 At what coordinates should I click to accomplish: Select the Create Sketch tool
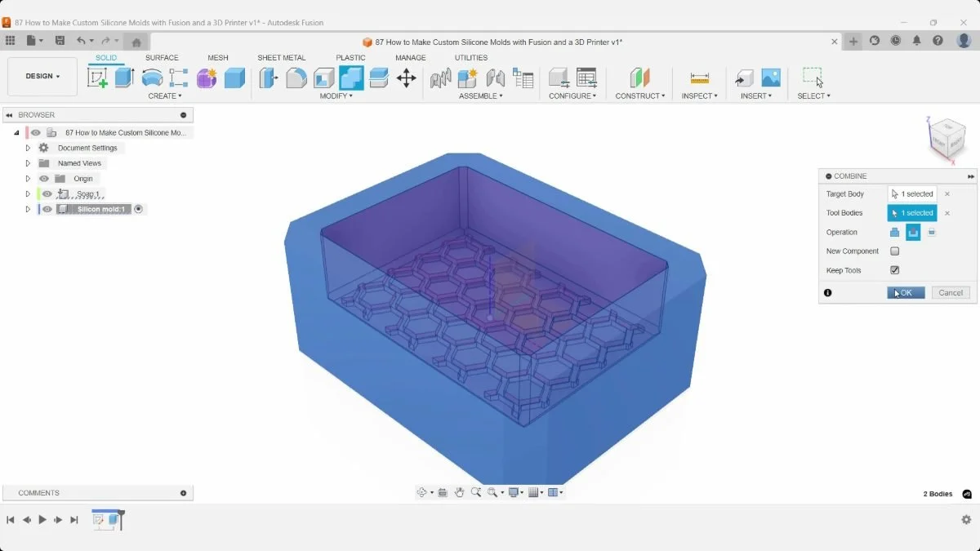tap(97, 78)
